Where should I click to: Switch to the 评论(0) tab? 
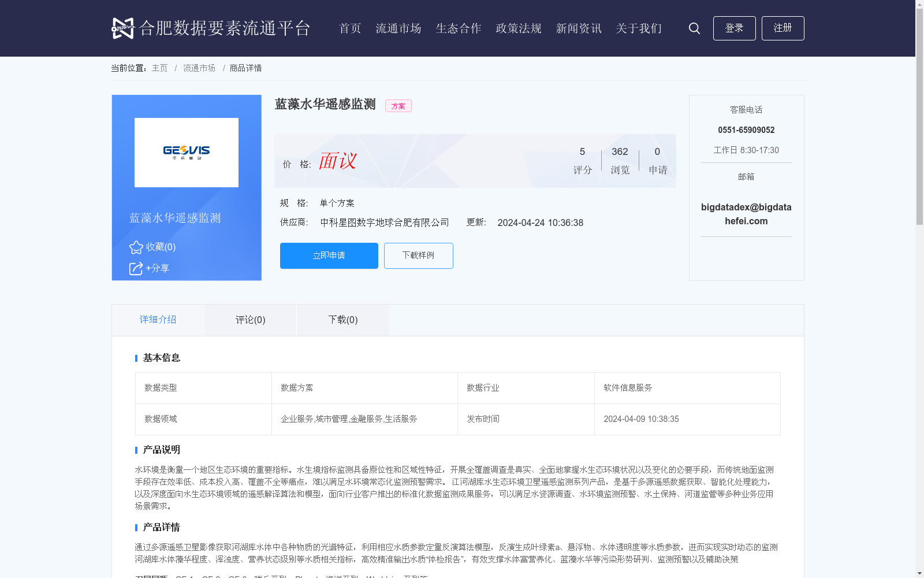249,320
